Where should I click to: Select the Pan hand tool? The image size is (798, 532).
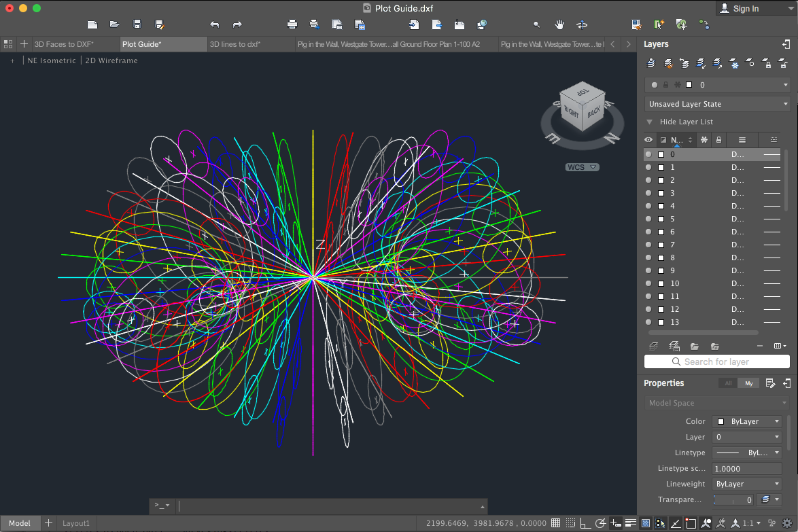(x=559, y=24)
